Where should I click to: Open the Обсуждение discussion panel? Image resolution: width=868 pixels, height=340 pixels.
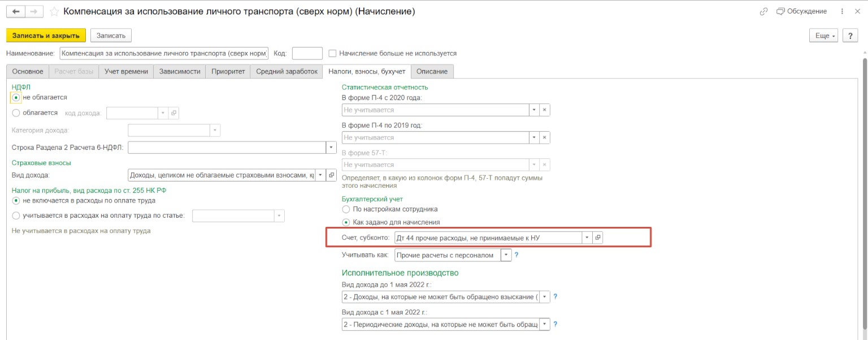point(801,11)
